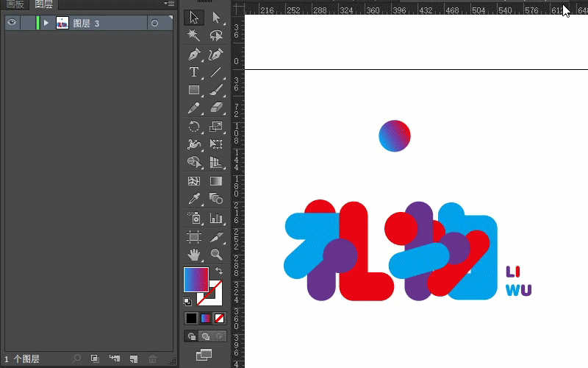588x368 pixels.
Task: Select the Type tool
Action: [194, 72]
